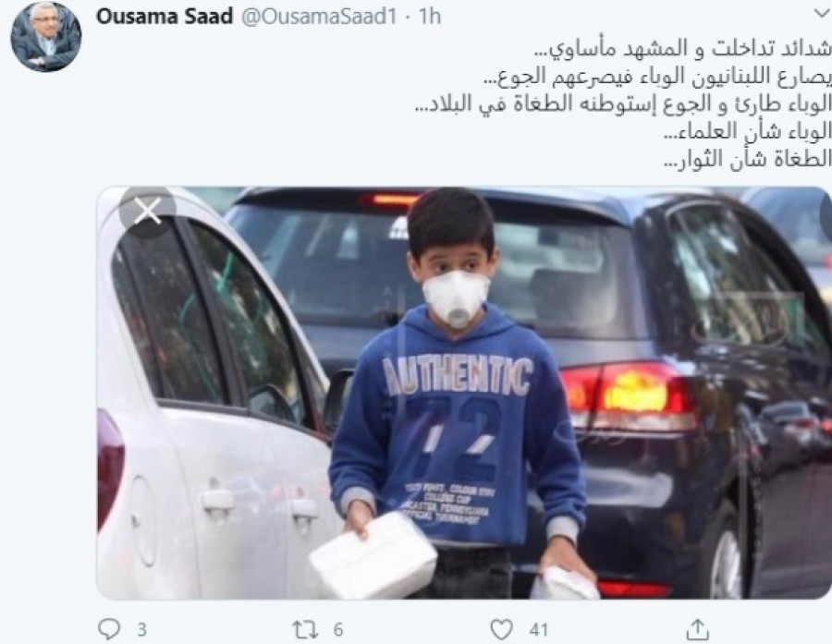
Task: Open the photo of boy wearing mask
Action: (464, 393)
